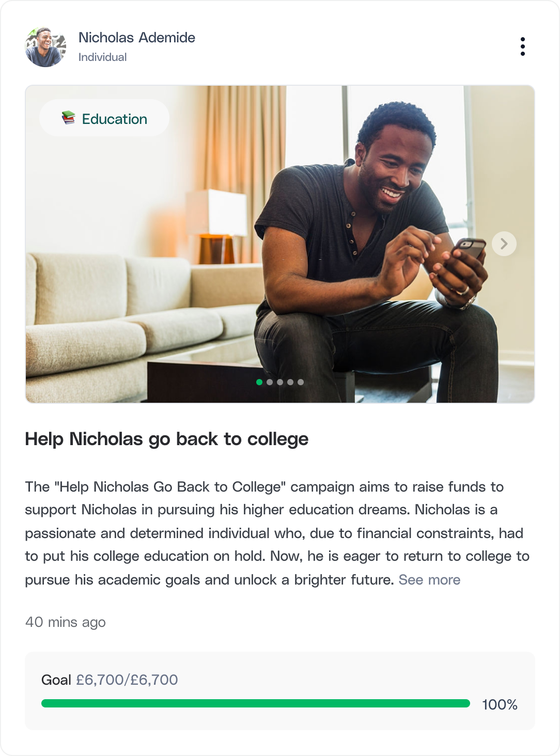Click the Education category label text

click(x=115, y=119)
